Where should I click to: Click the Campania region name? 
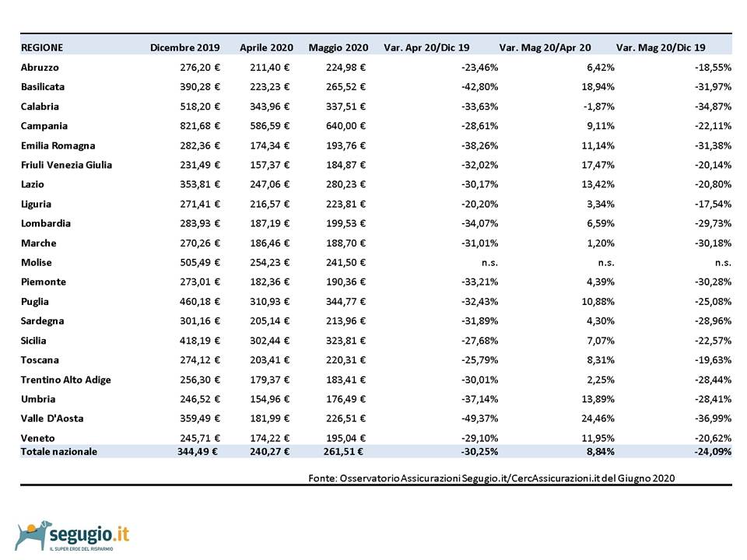pos(44,126)
